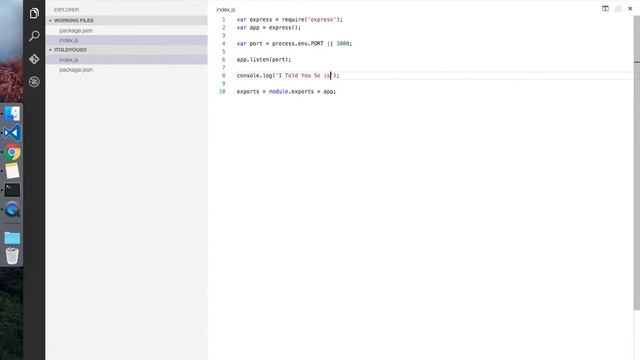This screenshot has width=640, height=360.
Task: Open Visual Studio Code from the dock
Action: point(12,133)
